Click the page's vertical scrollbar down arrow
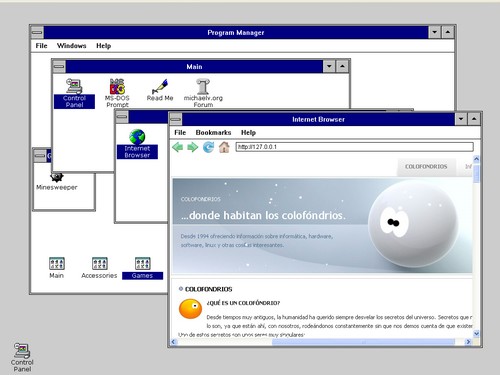 tap(476, 333)
